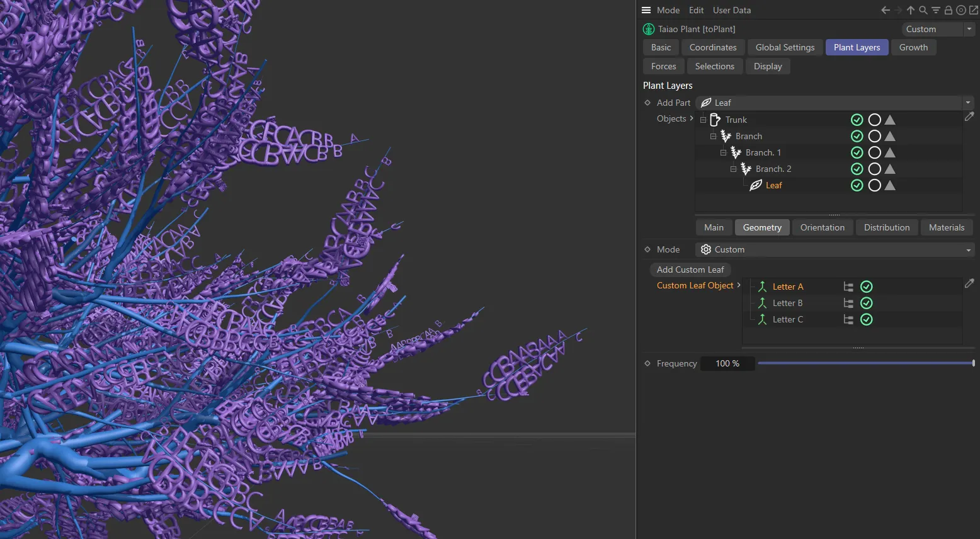Click the Add Custom Leaf button
Image resolution: width=980 pixels, height=539 pixels.
point(690,269)
